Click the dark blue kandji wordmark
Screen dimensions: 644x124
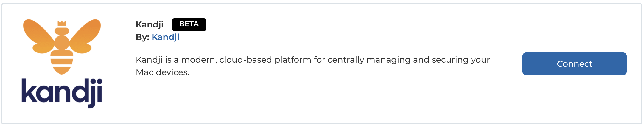(62, 93)
